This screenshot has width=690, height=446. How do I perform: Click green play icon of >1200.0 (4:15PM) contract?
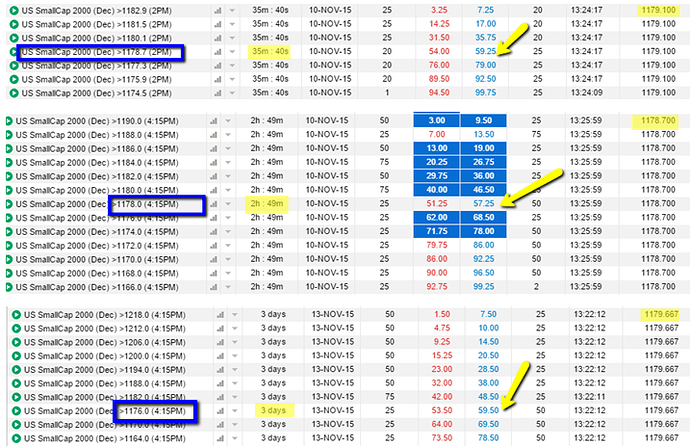(16, 356)
